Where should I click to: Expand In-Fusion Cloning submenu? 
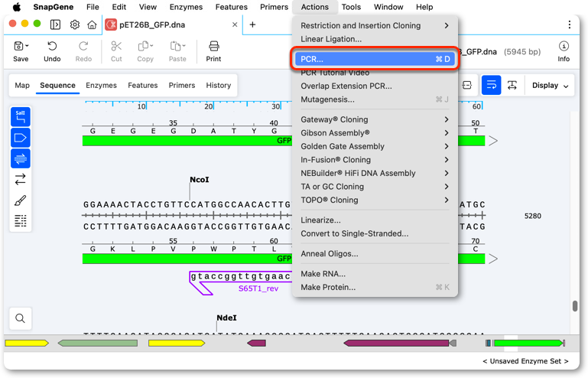(375, 160)
